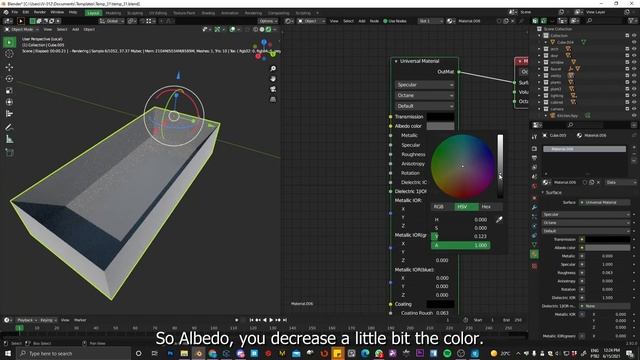The width and height of the screenshot is (640, 360).
Task: Click the Transmission black color swatch in node
Action: [440, 117]
